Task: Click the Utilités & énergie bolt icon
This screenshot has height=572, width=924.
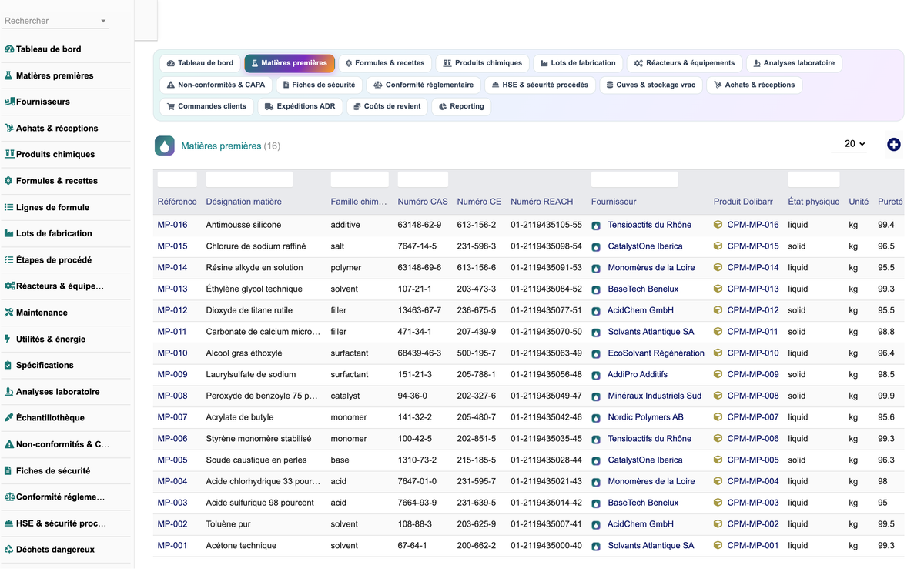Action: pyautogui.click(x=8, y=339)
